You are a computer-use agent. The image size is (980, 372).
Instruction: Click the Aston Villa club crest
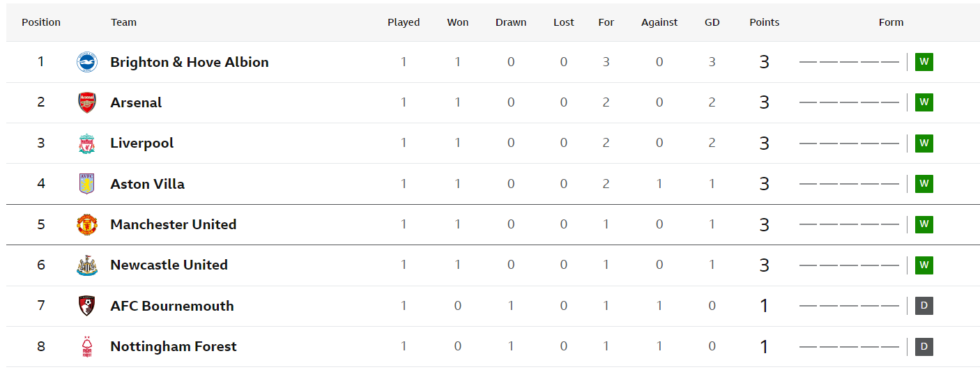click(x=86, y=184)
